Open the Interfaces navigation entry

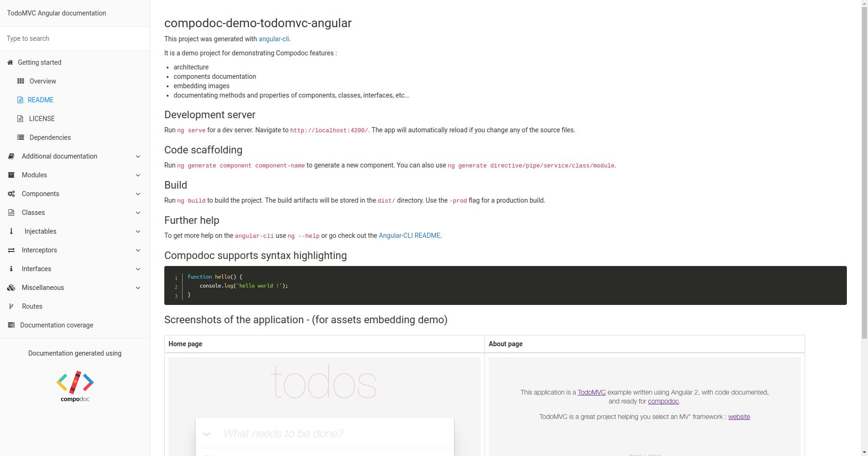pyautogui.click(x=37, y=269)
